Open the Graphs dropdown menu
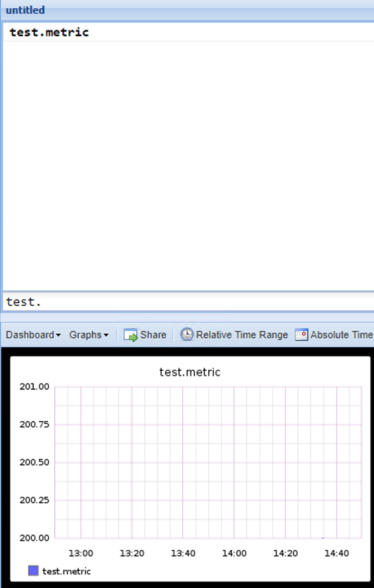Screen dimensions: 374x588 pos(88,334)
